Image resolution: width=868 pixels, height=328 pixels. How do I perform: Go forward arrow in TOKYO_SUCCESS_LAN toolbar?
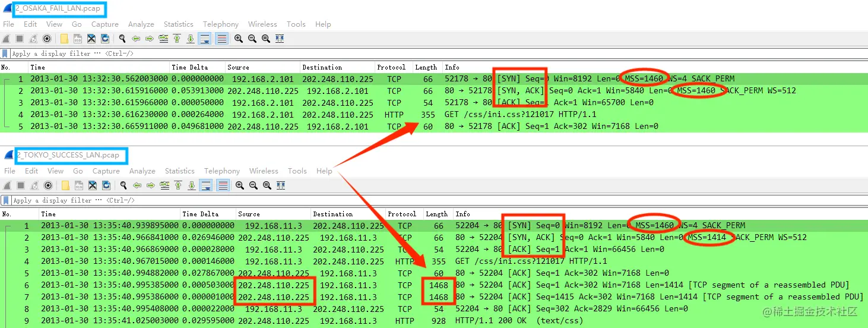click(x=151, y=185)
